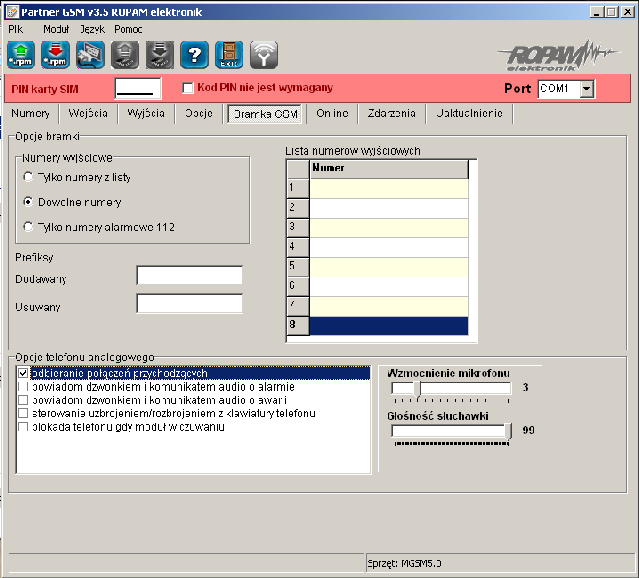Switch to the Wejścia tab
This screenshot has width=639, height=578.
(x=88, y=113)
